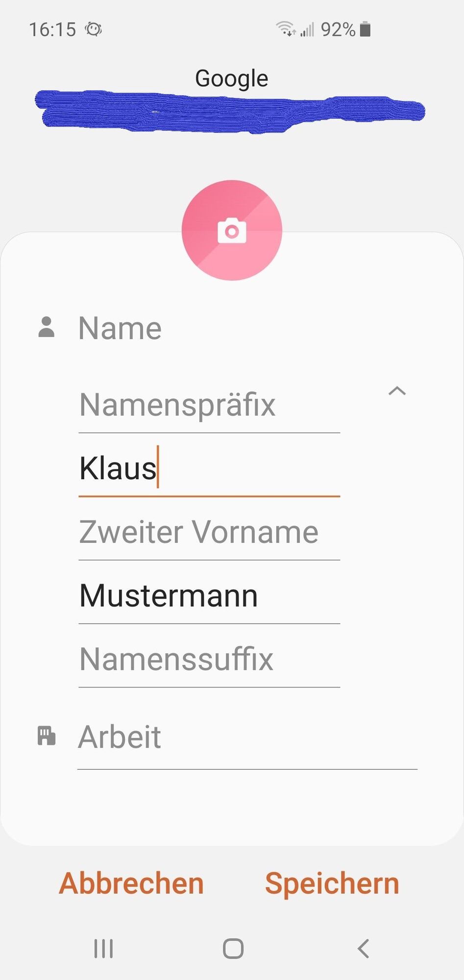Focus the Namenspräfix field

pyautogui.click(x=209, y=405)
